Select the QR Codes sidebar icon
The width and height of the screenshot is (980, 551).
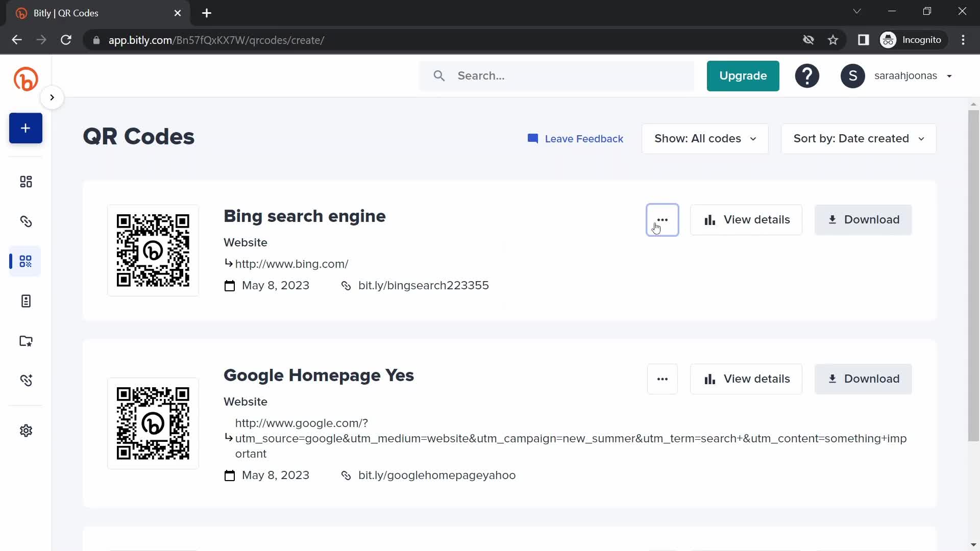click(26, 261)
